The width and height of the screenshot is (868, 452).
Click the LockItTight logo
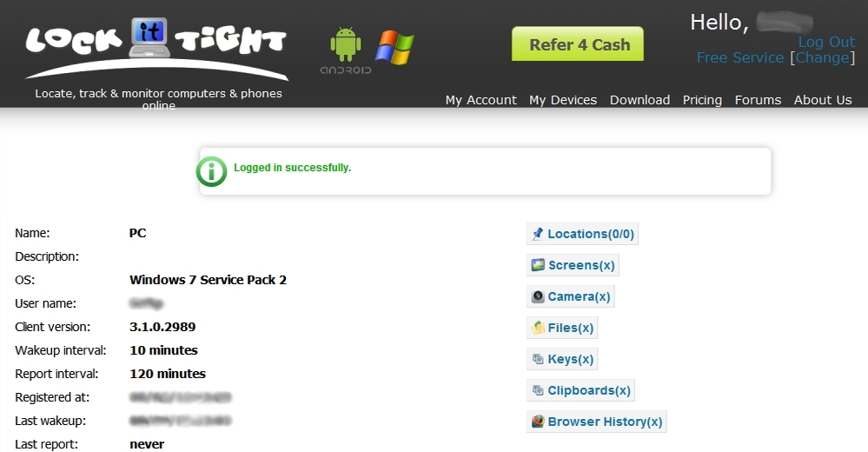pyautogui.click(x=156, y=48)
